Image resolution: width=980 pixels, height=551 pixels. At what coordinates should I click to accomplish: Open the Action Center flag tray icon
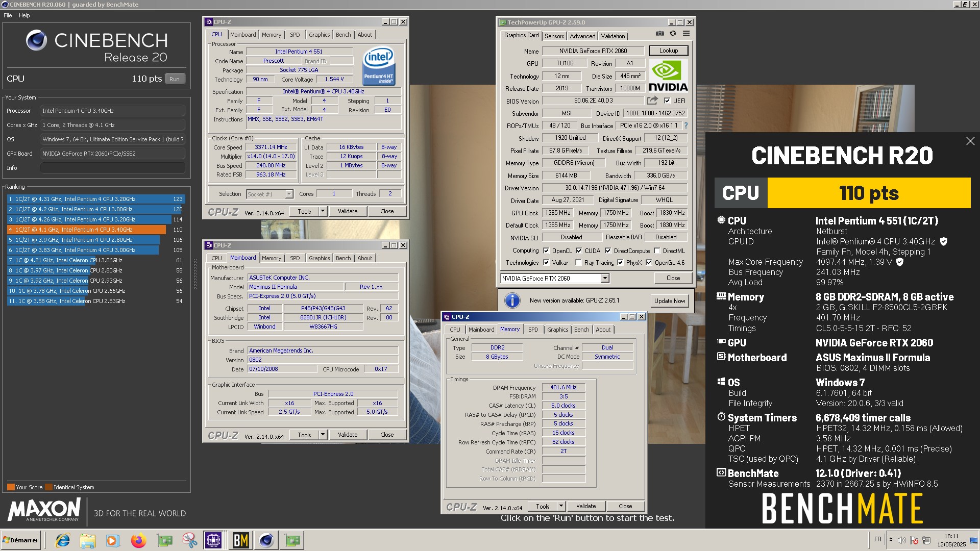(x=914, y=540)
